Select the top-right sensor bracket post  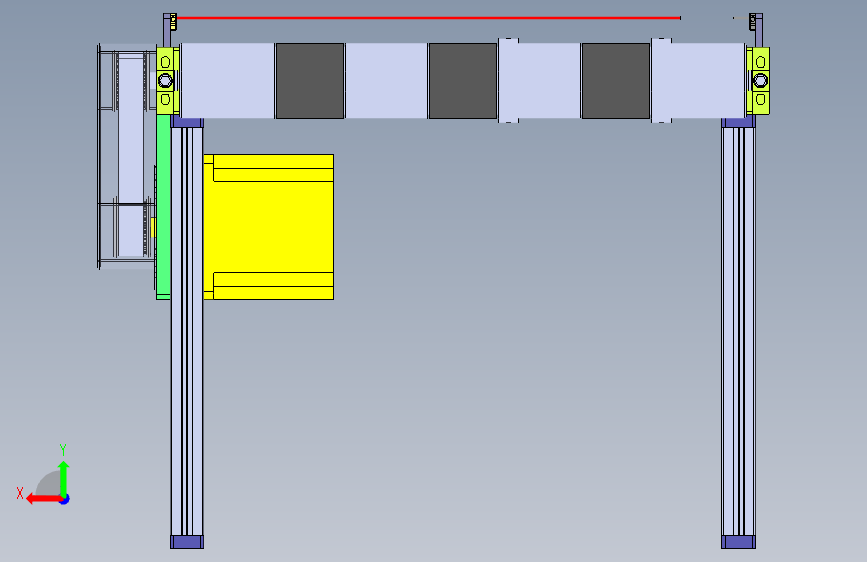757,30
